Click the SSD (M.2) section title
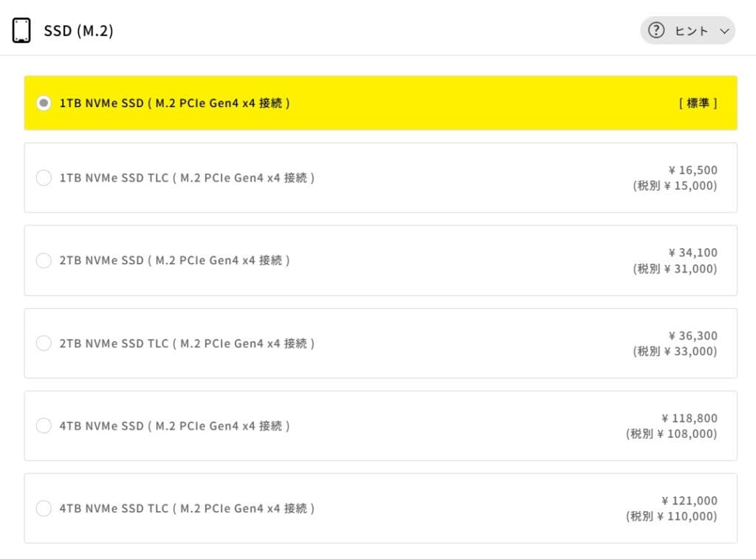This screenshot has height=559, width=756. tap(78, 31)
